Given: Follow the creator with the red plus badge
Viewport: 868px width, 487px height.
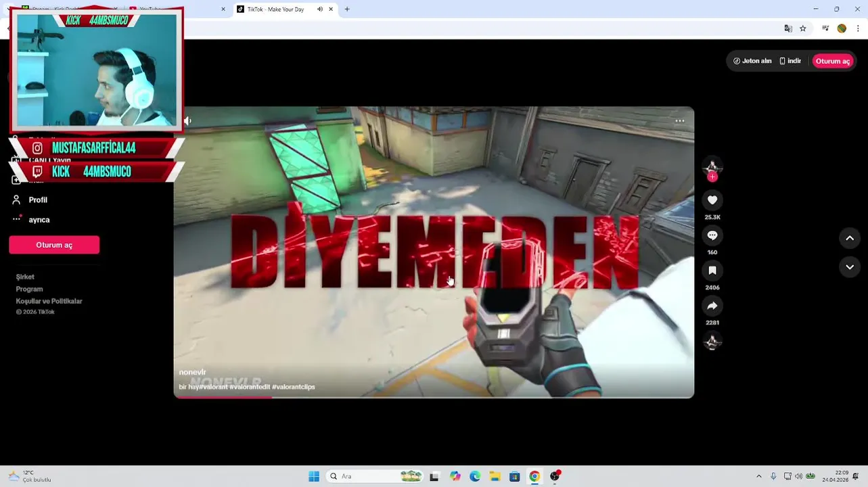Looking at the screenshot, I should tap(712, 177).
